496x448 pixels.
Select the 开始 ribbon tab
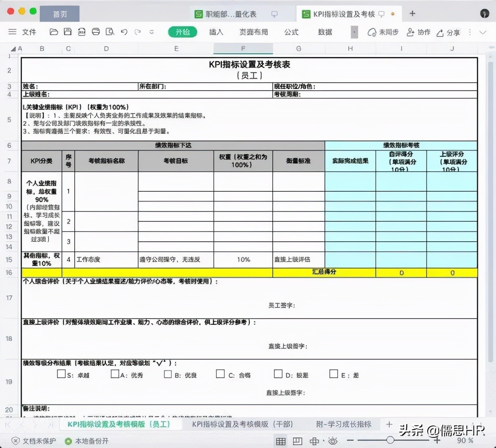182,32
